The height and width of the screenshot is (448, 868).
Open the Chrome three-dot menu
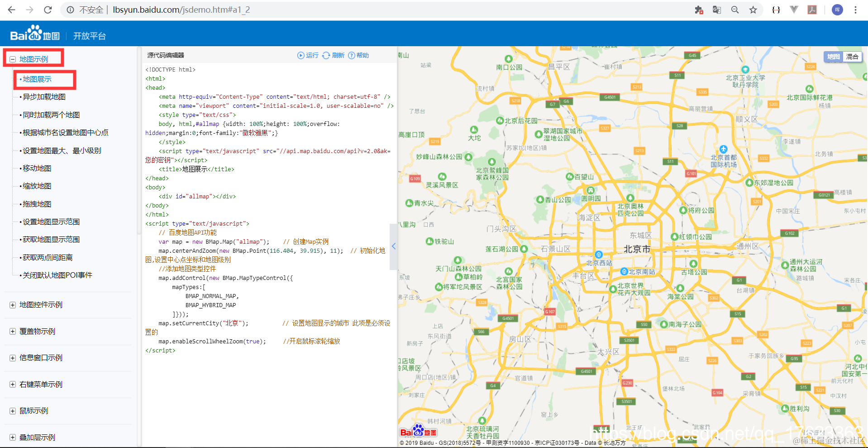[x=855, y=10]
